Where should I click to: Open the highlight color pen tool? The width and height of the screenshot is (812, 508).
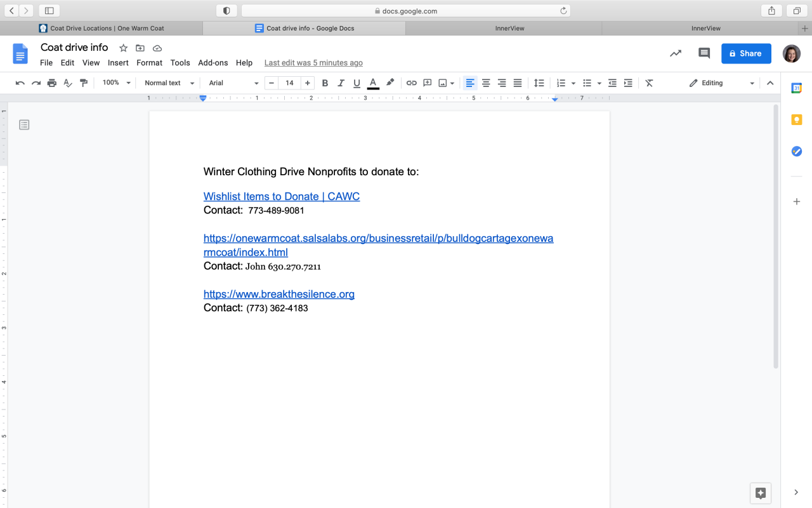point(390,83)
